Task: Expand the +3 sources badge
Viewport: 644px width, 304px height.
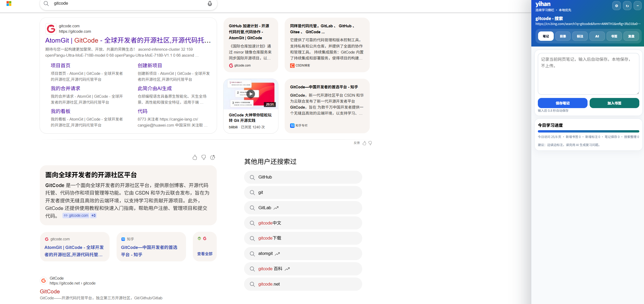Action: (x=93, y=215)
